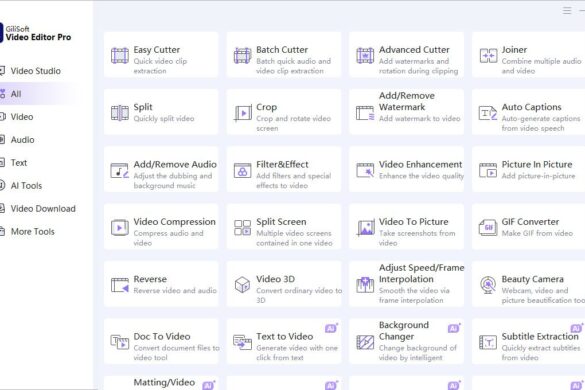Image resolution: width=585 pixels, height=390 pixels.
Task: Click "Add picture-in-picture" description
Action: (x=538, y=176)
